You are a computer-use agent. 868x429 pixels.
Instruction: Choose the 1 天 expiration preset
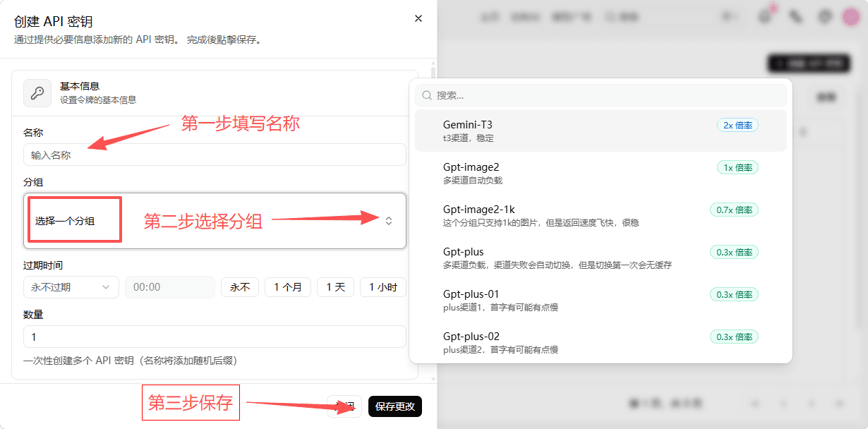(x=335, y=287)
